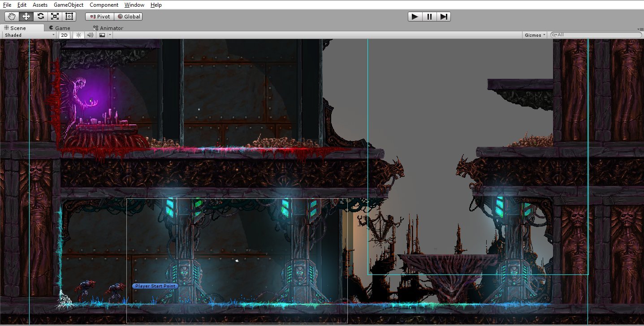The height and width of the screenshot is (326, 644).
Task: Open the Edit menu
Action: (x=22, y=5)
